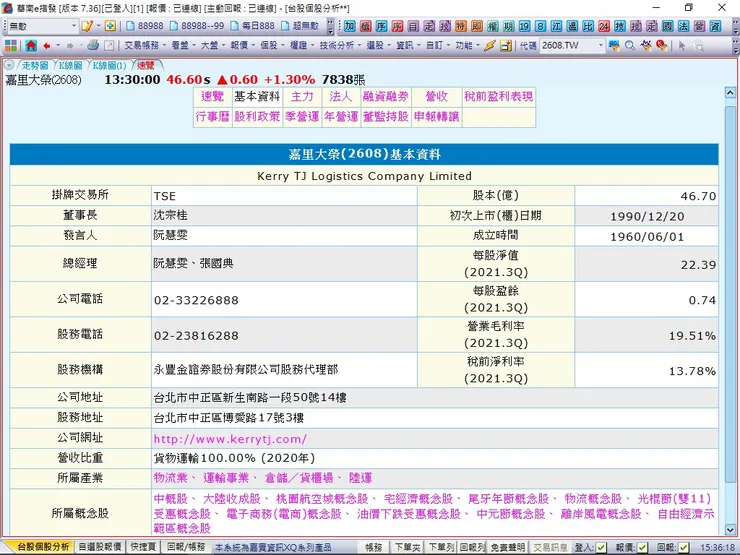Open the 無敵 dropdown list
The height and width of the screenshot is (555, 740).
tap(74, 26)
